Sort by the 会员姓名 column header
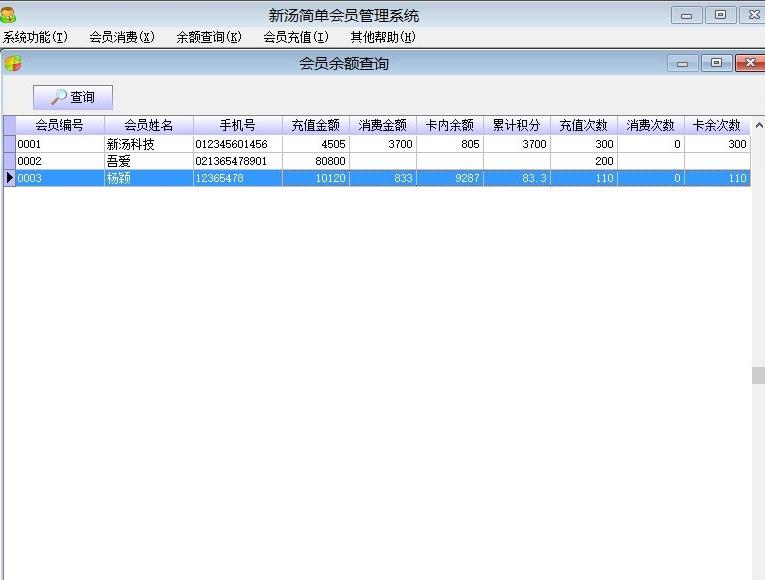Viewport: 765px width, 580px height. (149, 125)
